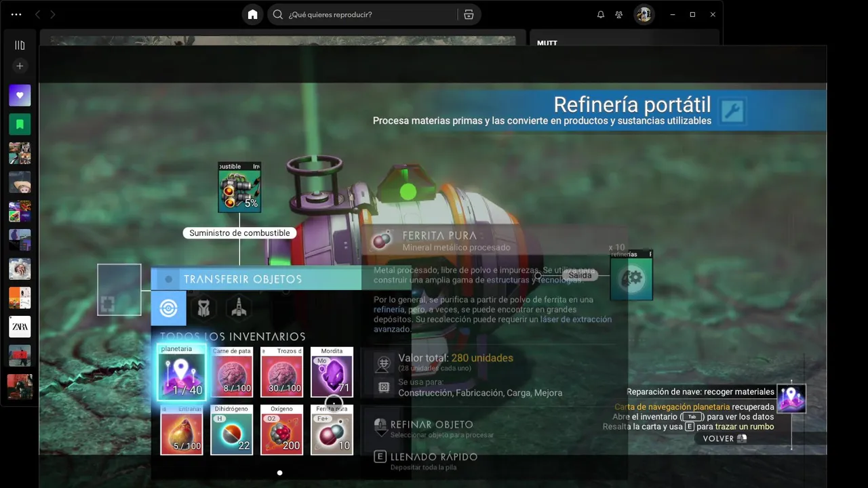Open Liked Songs heart playlist
Viewport: 868px width, 488px height.
pos(20,96)
